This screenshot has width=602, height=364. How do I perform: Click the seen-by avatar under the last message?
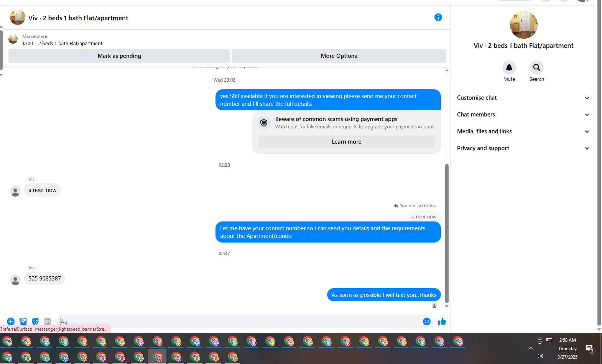pos(434,306)
